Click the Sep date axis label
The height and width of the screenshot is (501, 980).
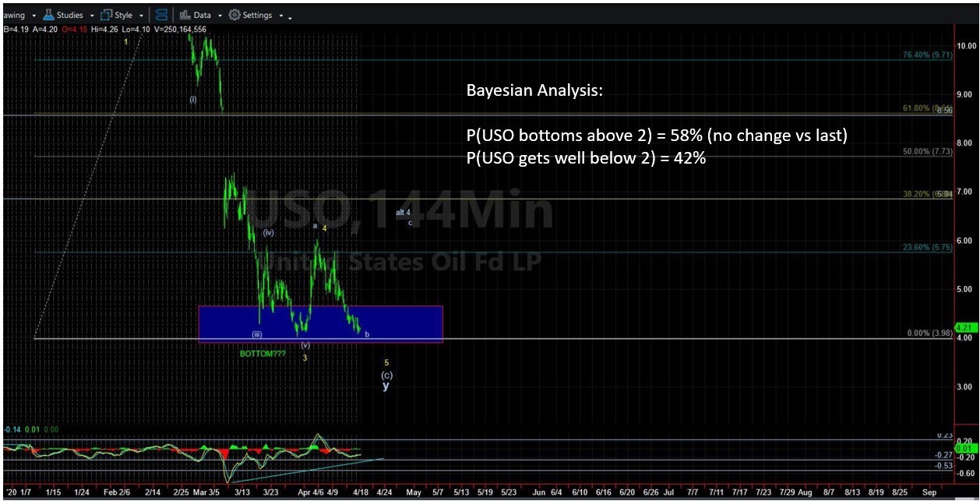pyautogui.click(x=929, y=492)
